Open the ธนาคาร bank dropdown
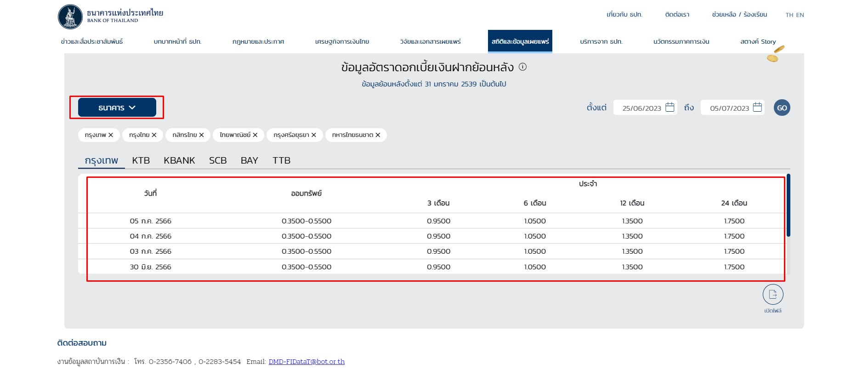 (x=117, y=108)
